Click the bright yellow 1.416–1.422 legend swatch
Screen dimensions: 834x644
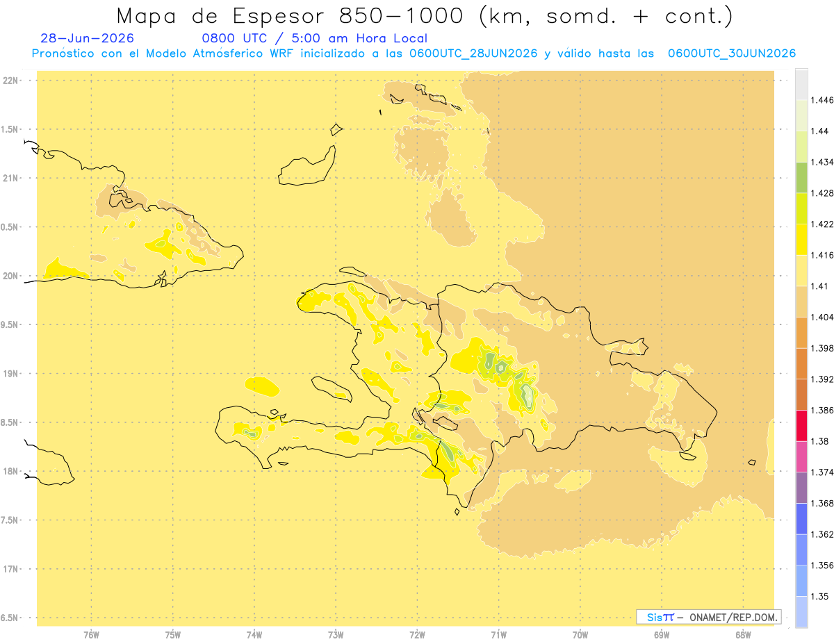click(x=801, y=239)
